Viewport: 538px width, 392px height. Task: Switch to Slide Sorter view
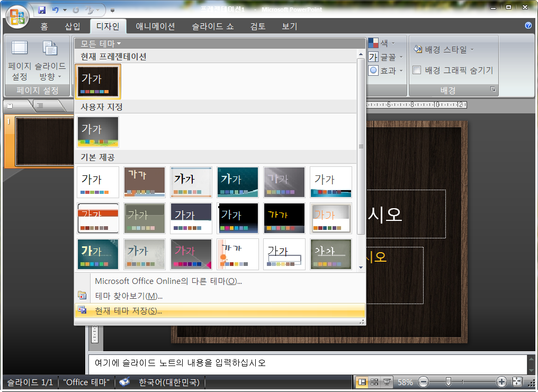[374, 382]
